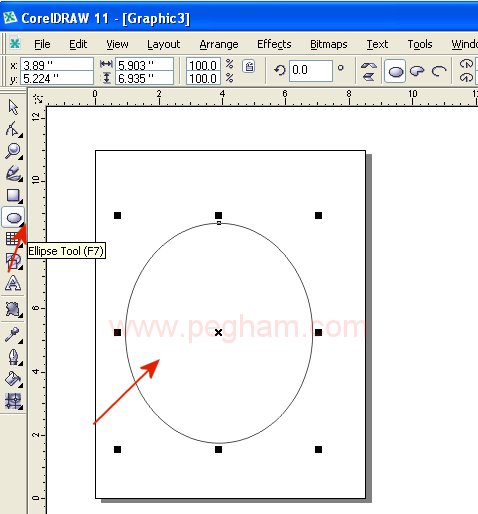This screenshot has height=514, width=478.
Task: Click the object width field
Action: 144,65
